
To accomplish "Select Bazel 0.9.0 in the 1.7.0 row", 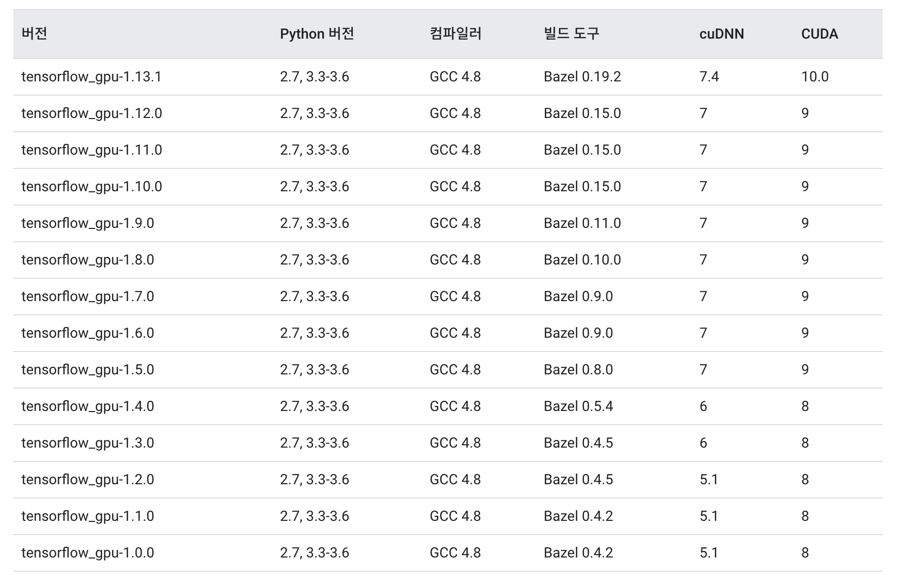I will point(578,297).
